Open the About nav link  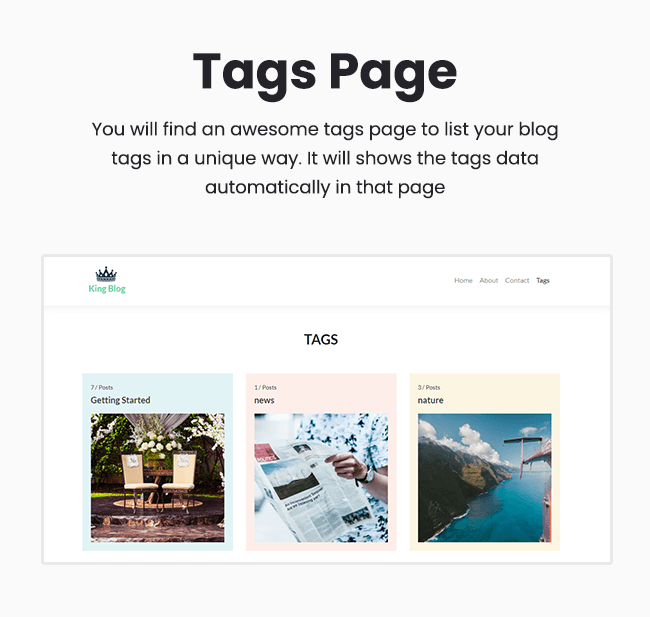pos(488,281)
